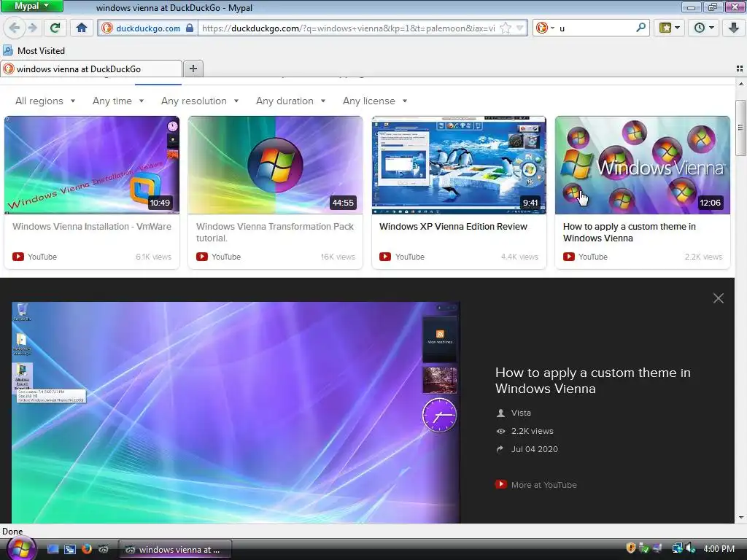Go back one page
This screenshot has width=747, height=560.
pyautogui.click(x=15, y=28)
